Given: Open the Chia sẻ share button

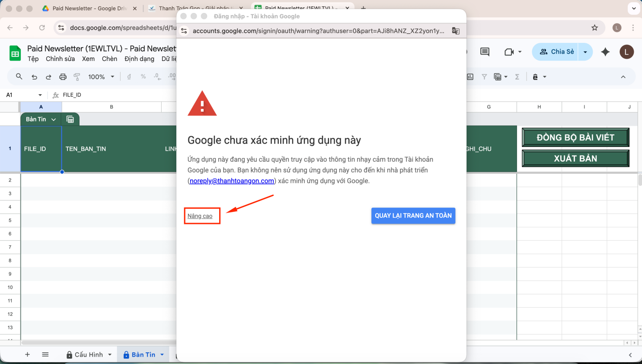Looking at the screenshot, I should coord(556,52).
